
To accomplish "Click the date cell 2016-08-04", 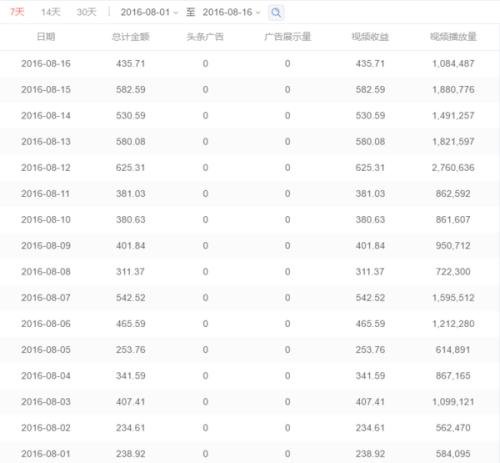I will coord(46,376).
